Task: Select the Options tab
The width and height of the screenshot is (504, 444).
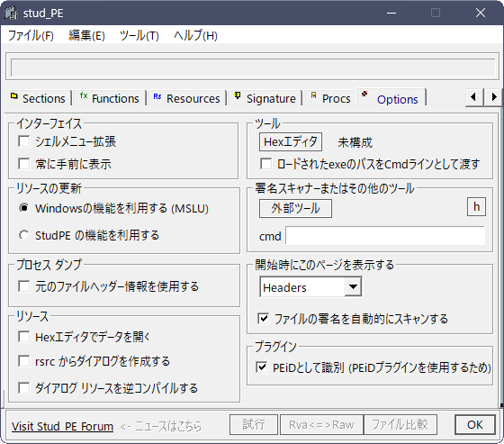Action: tap(391, 98)
